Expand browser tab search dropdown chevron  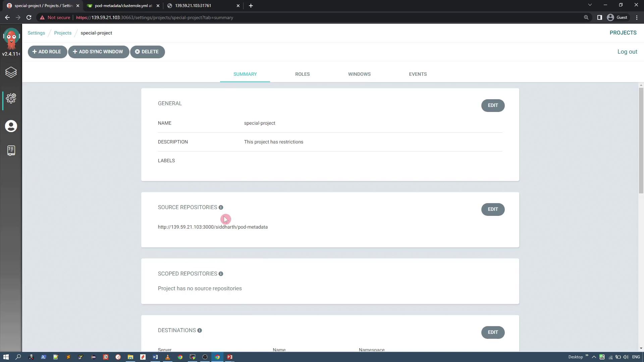click(x=590, y=5)
